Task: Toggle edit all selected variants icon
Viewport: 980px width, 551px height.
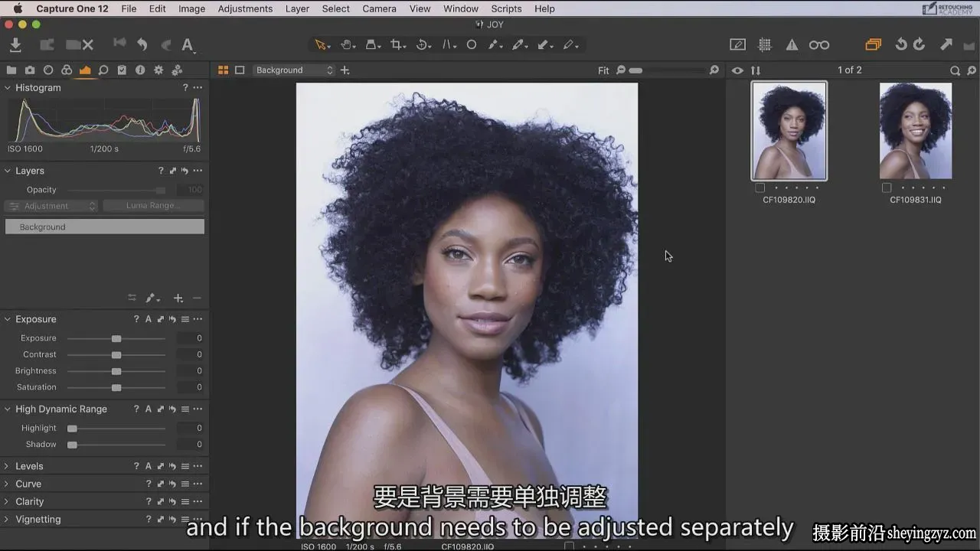Action: click(874, 45)
